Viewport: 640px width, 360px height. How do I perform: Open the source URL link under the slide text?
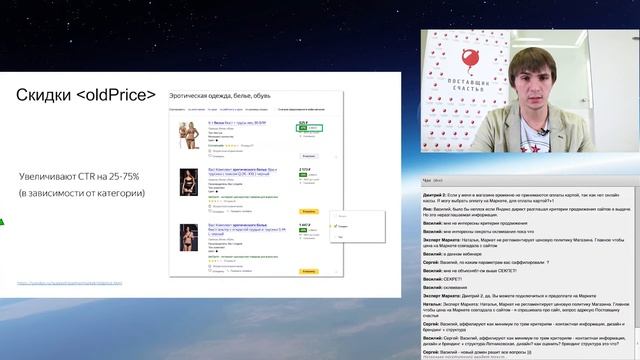(x=69, y=283)
